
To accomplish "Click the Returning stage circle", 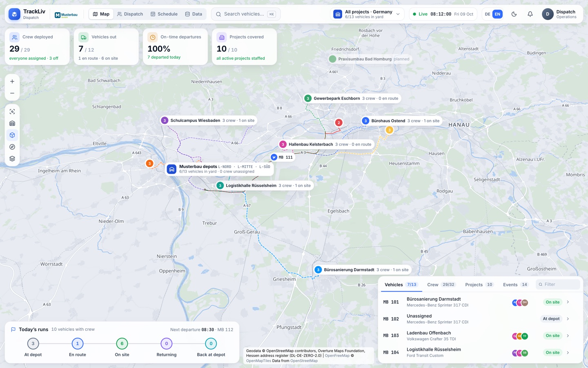I will pos(167,343).
